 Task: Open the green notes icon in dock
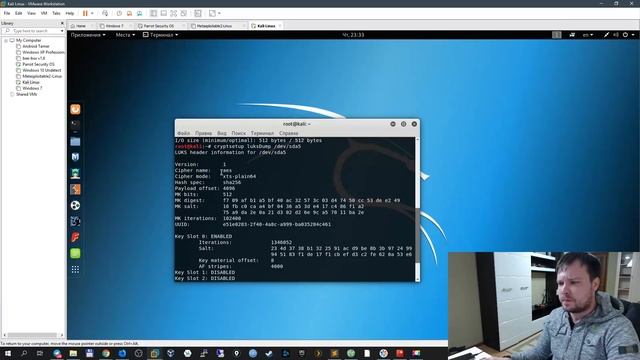pyautogui.click(x=75, y=253)
